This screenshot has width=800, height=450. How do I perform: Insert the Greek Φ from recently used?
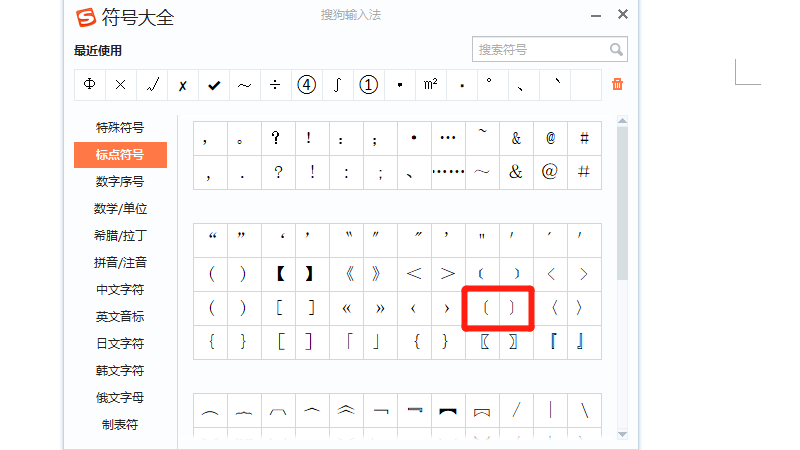(x=90, y=85)
